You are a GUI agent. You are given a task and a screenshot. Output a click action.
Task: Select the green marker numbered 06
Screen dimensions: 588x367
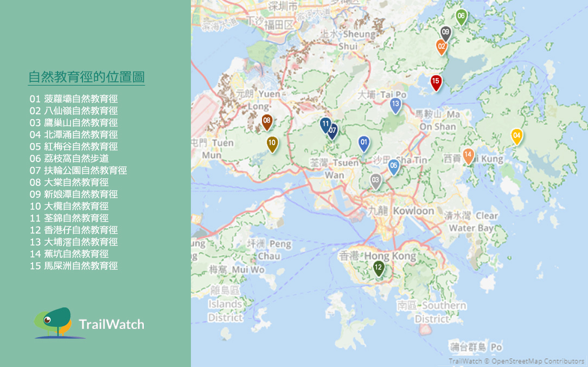pyautogui.click(x=461, y=17)
